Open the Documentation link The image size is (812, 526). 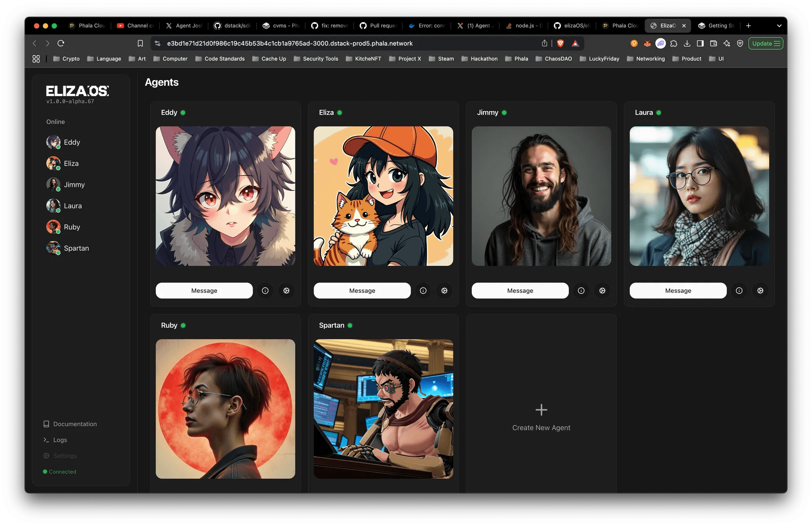(x=75, y=424)
